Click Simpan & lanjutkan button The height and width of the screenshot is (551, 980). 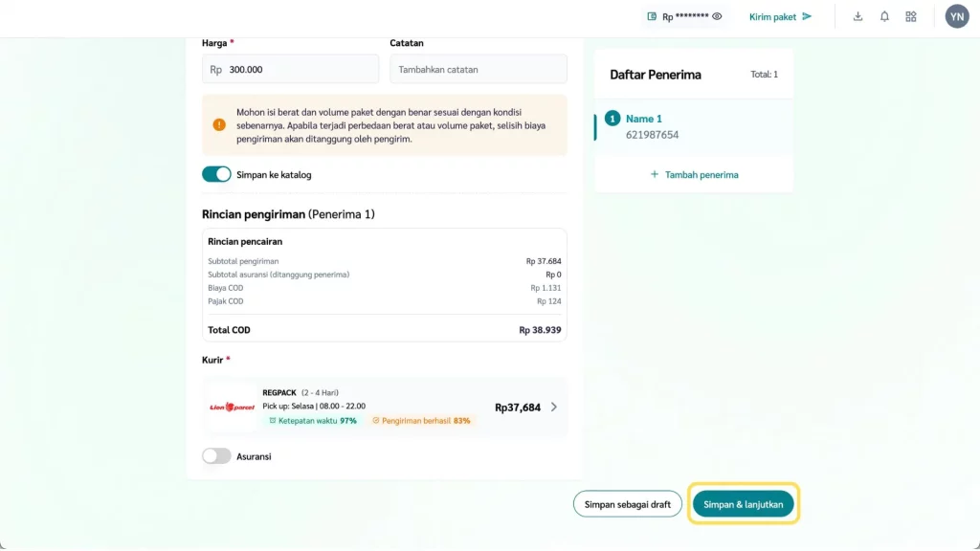(x=744, y=504)
